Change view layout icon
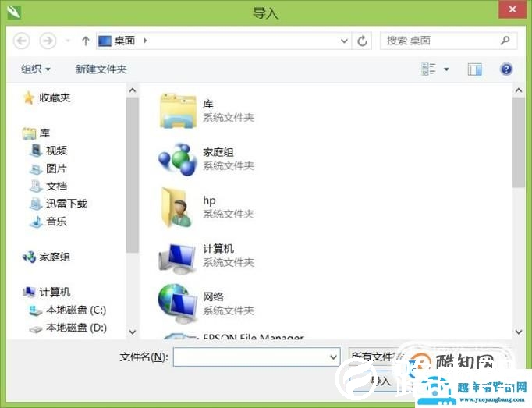Screen dimensions: 532x408 point(428,69)
